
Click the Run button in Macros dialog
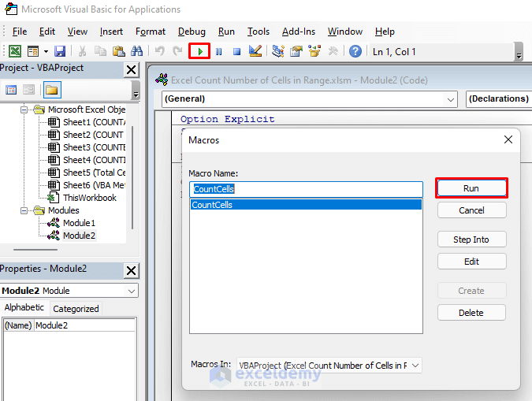click(471, 188)
